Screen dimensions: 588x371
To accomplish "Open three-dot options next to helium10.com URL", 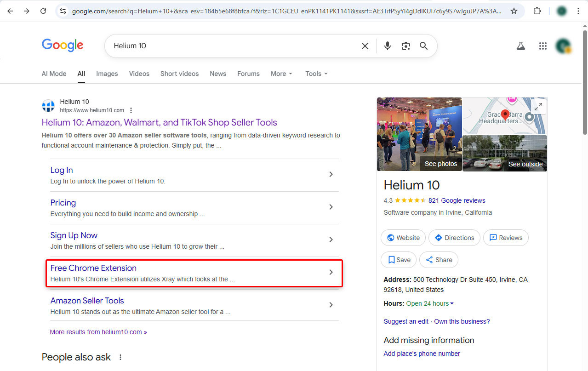I will click(131, 110).
